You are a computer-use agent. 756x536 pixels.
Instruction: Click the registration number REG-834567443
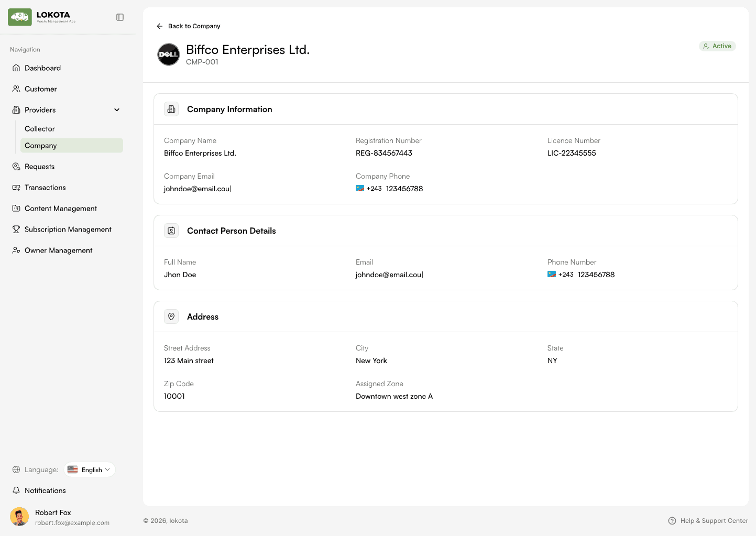tap(384, 153)
